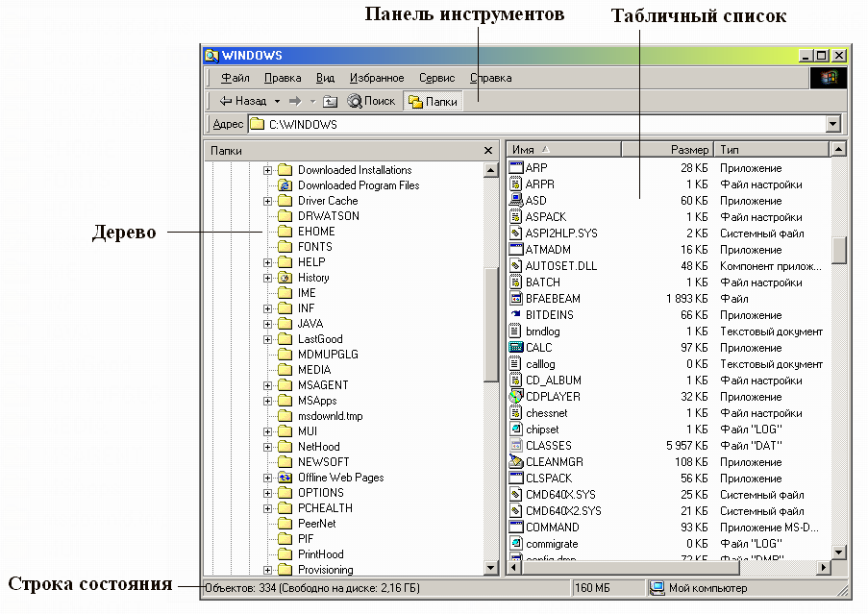Click the ARP application icon
The height and width of the screenshot is (614, 868).
pos(516,167)
